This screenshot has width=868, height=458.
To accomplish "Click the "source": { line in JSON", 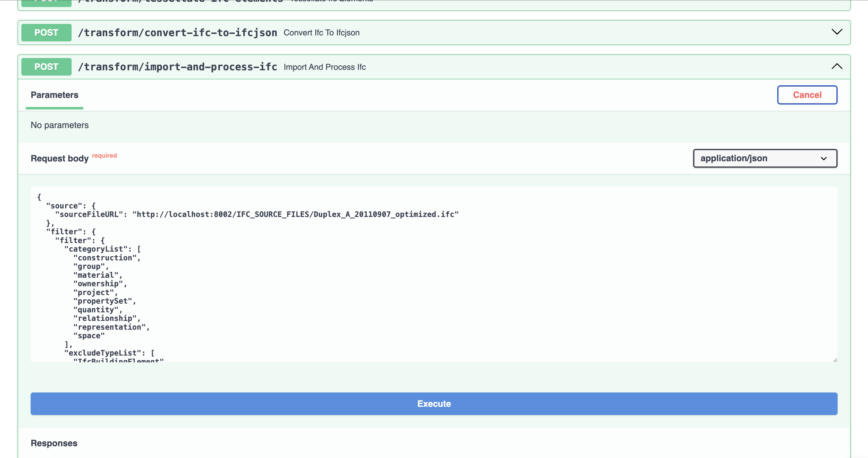I will click(71, 206).
